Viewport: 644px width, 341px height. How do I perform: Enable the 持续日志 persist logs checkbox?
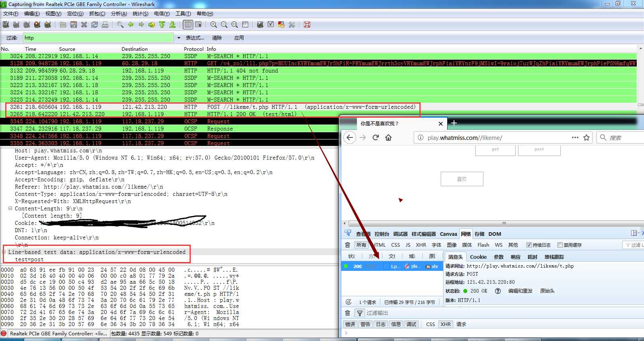529,245
